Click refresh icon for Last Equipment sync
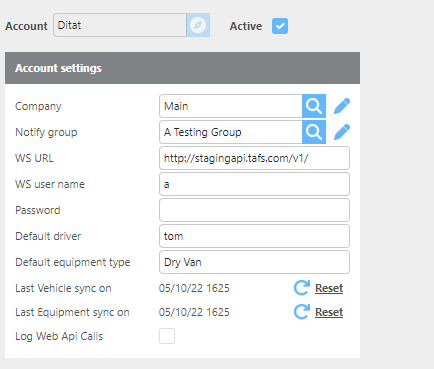The image size is (434, 369). click(302, 312)
